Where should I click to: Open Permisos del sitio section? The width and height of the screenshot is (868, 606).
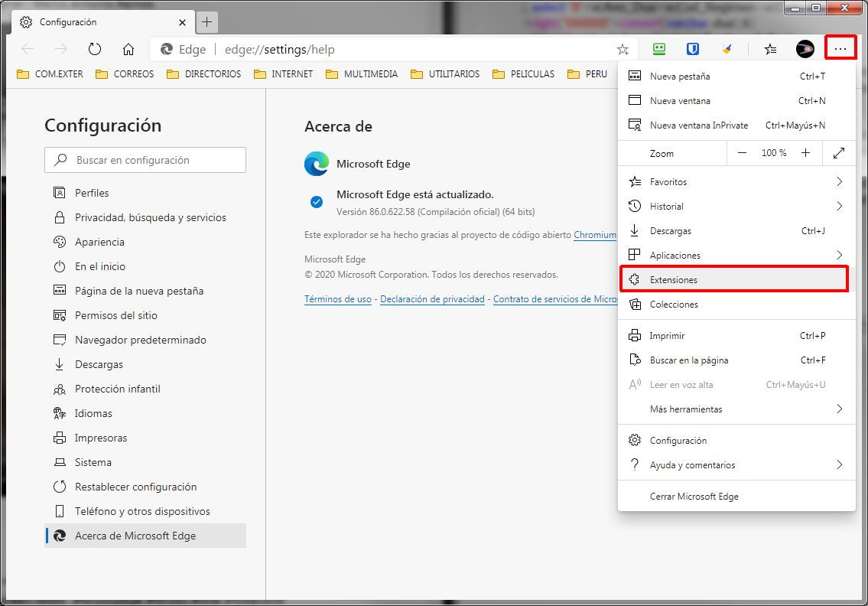pos(145,315)
